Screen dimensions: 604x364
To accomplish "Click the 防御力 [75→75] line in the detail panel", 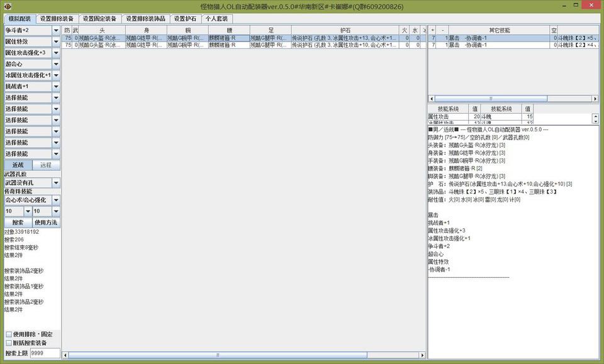I will pyautogui.click(x=478, y=138).
